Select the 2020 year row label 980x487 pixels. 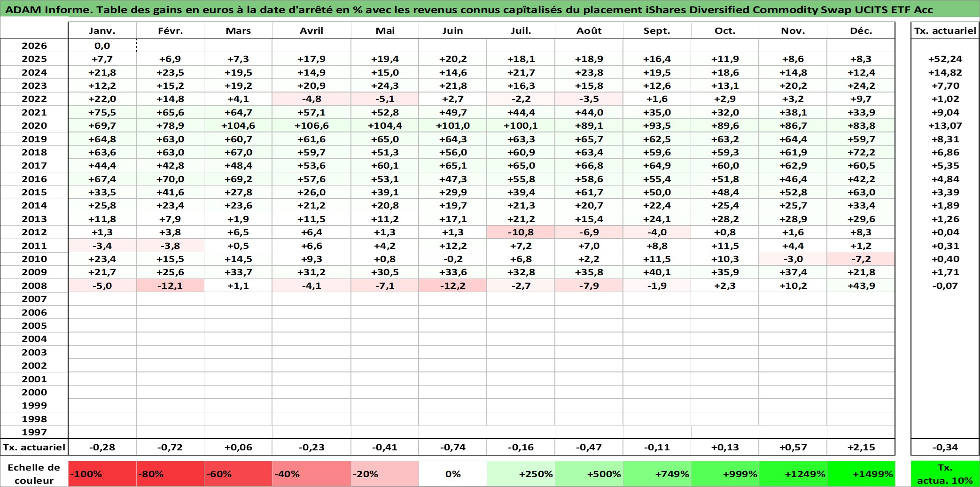point(34,125)
